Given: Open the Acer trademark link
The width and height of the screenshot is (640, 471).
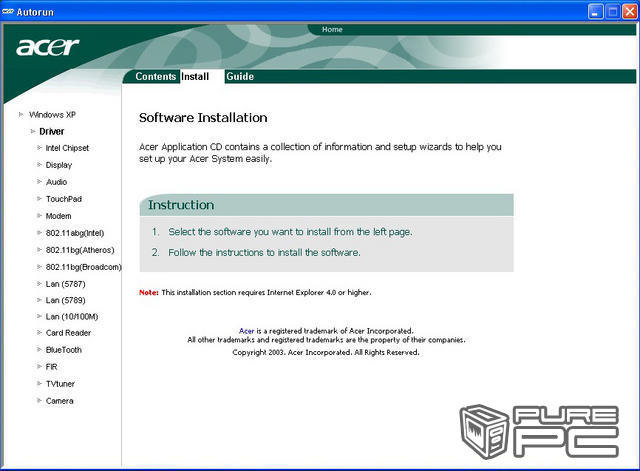Looking at the screenshot, I should [x=246, y=330].
